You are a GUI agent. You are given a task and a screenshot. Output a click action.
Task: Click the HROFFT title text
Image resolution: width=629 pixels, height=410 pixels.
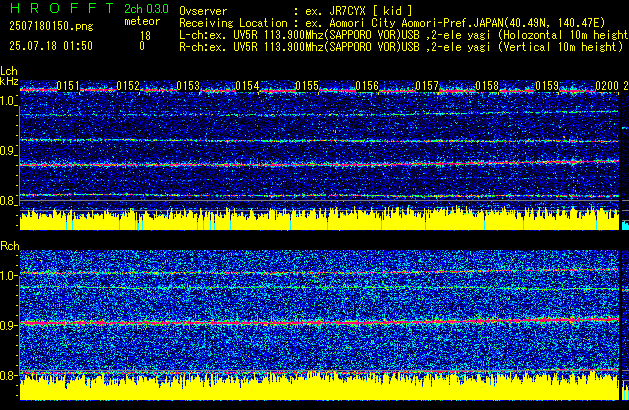62,8
